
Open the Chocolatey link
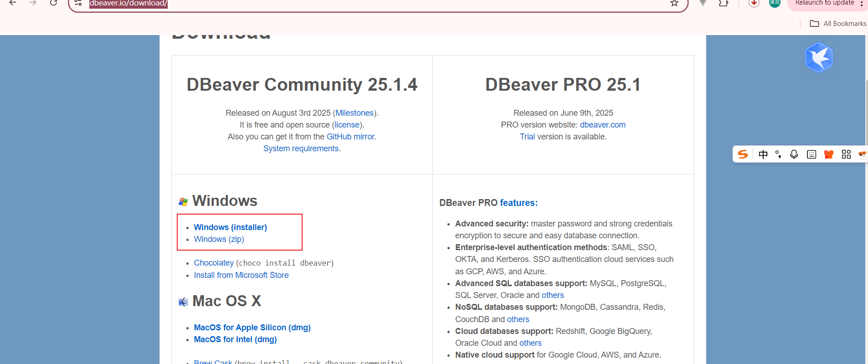tap(214, 263)
